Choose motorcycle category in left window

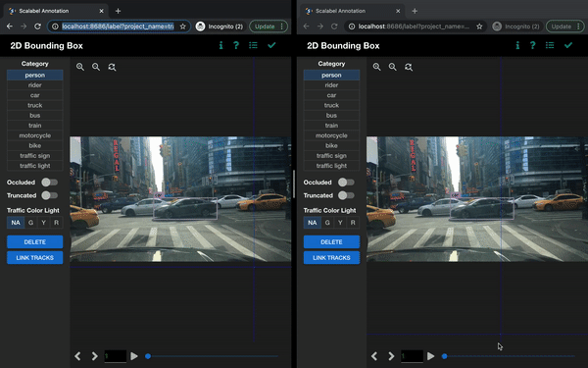(35, 135)
